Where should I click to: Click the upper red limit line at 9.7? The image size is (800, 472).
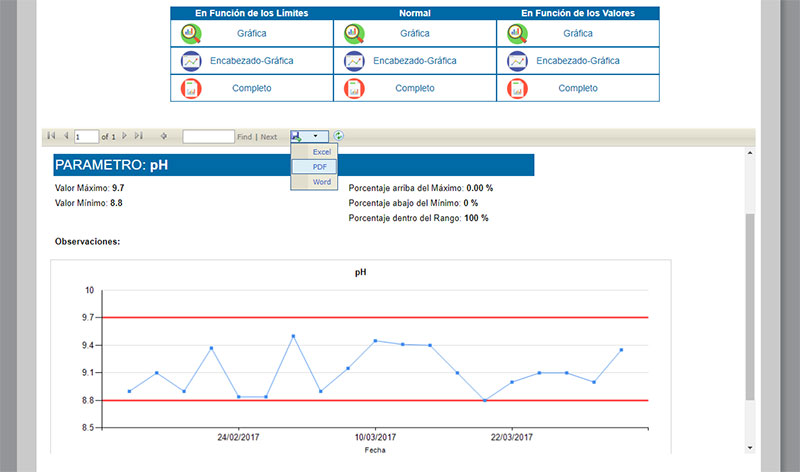[375, 317]
